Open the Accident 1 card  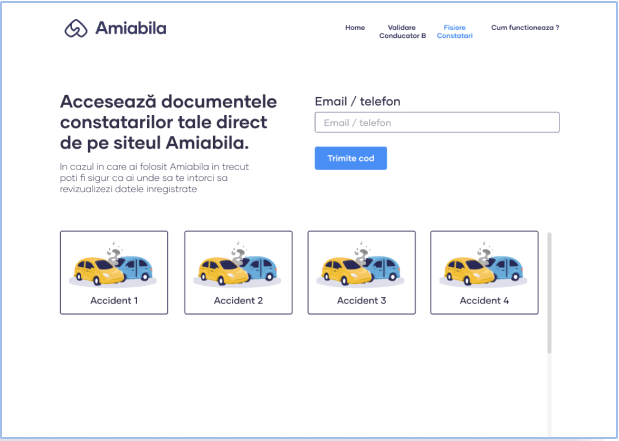pyautogui.click(x=114, y=273)
